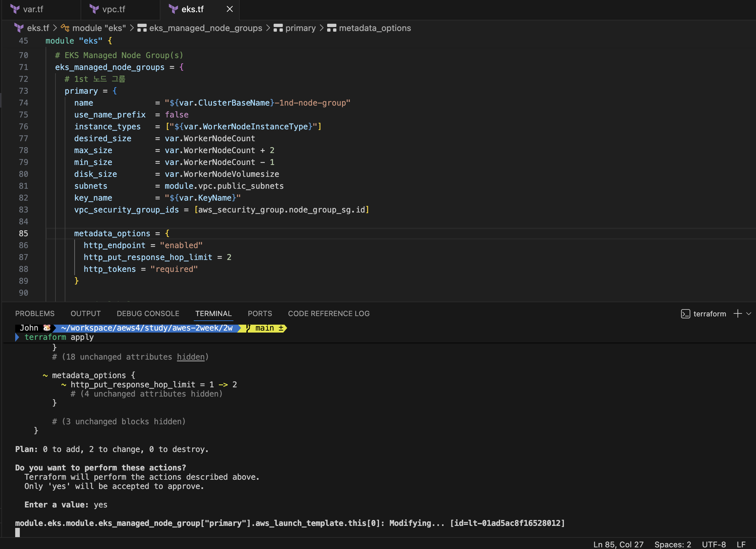Change indentation via Spaces: 2

673,544
